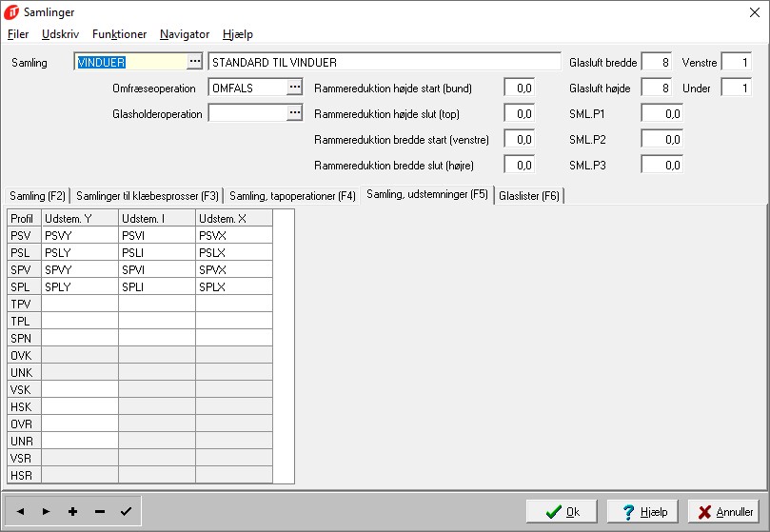Select Samling, udstemninger (F5) tab
This screenshot has width=770, height=532.
427,194
